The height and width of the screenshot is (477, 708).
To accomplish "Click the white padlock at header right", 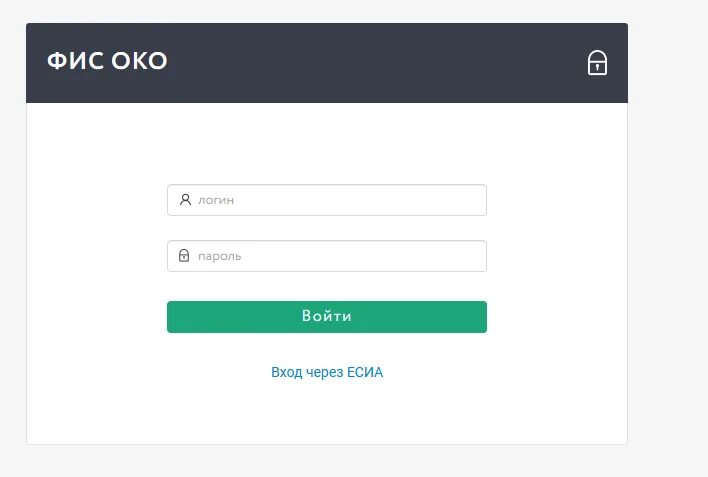I will pos(597,62).
